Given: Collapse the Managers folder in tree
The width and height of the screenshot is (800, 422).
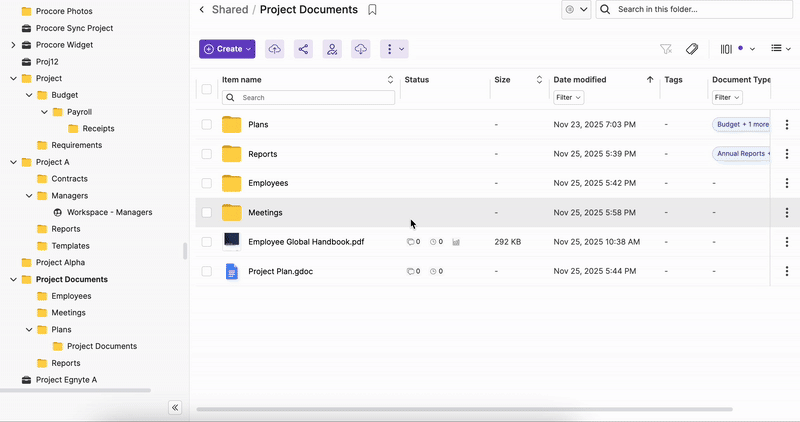Looking at the screenshot, I should 29,195.
